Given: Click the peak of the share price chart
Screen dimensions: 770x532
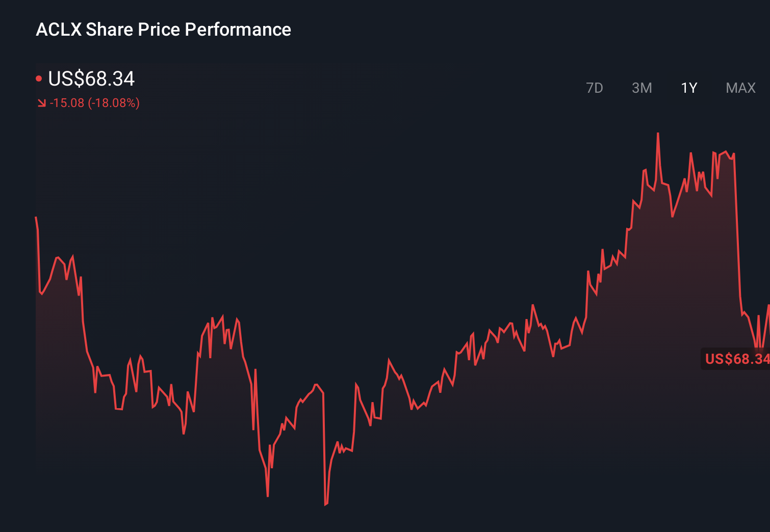Looking at the screenshot, I should point(659,134).
